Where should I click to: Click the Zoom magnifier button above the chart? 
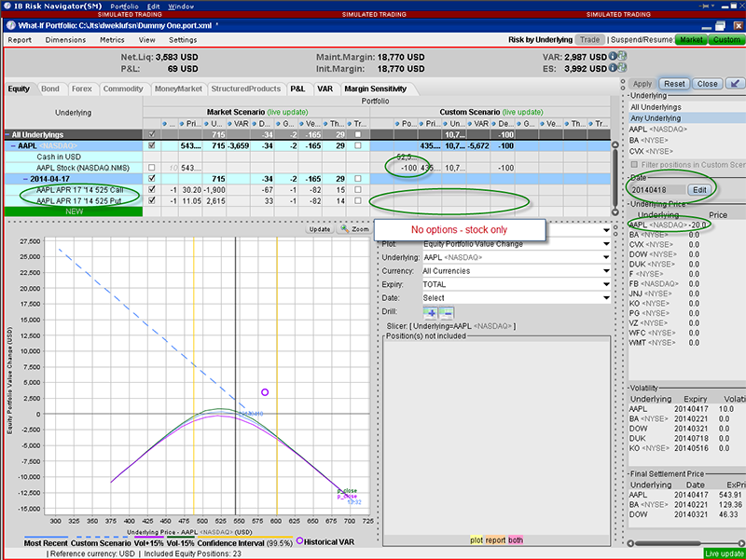click(355, 229)
